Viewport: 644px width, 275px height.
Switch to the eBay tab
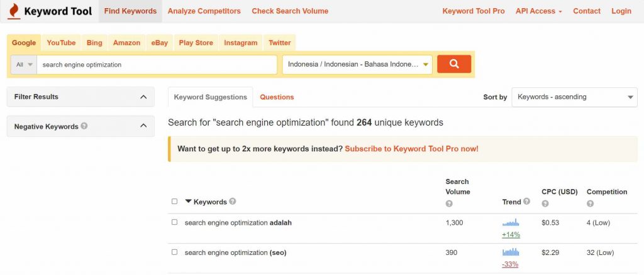[x=159, y=43]
